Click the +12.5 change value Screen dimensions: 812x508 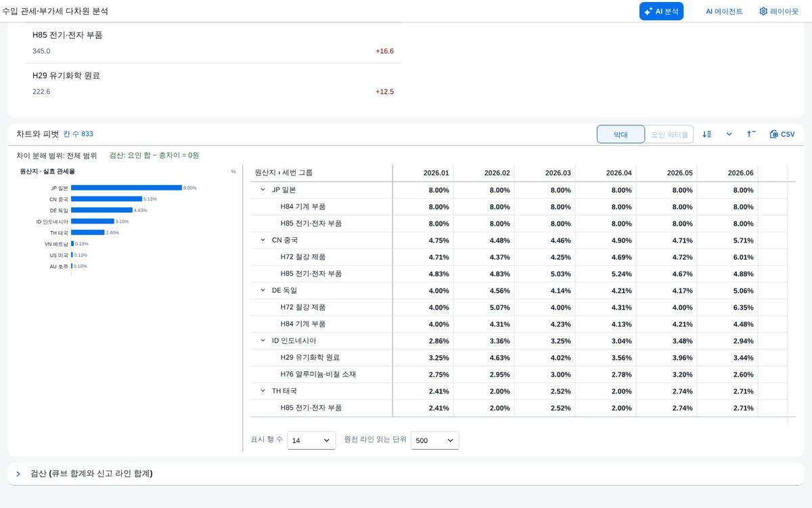pos(384,91)
